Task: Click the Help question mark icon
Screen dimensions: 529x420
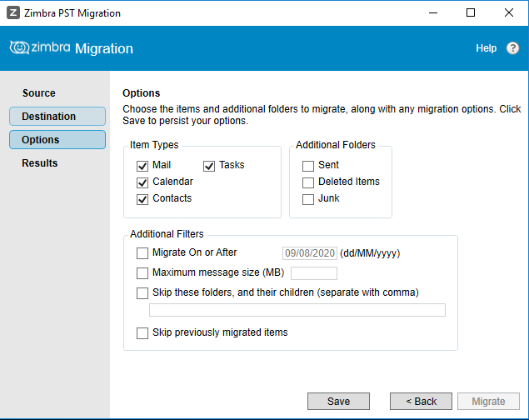Action: 512,48
